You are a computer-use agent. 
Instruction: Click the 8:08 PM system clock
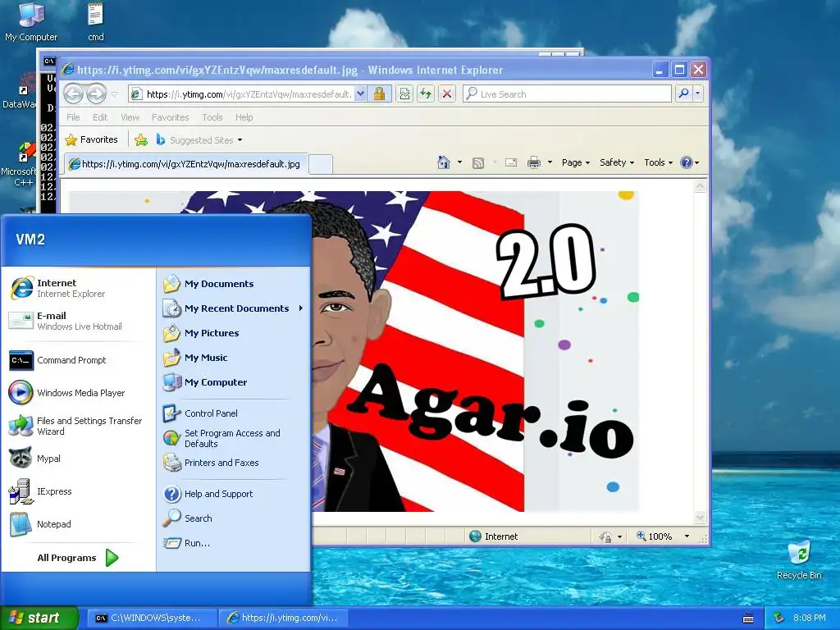[x=810, y=618]
